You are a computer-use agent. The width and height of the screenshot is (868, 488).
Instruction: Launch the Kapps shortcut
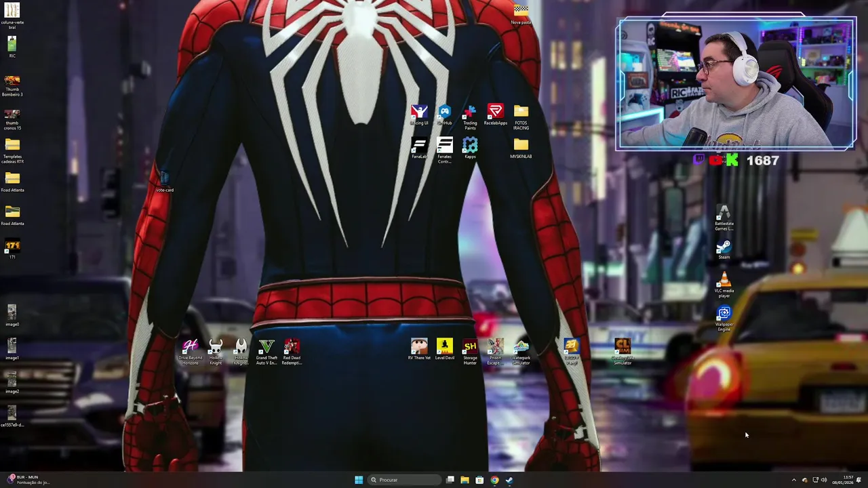(470, 148)
